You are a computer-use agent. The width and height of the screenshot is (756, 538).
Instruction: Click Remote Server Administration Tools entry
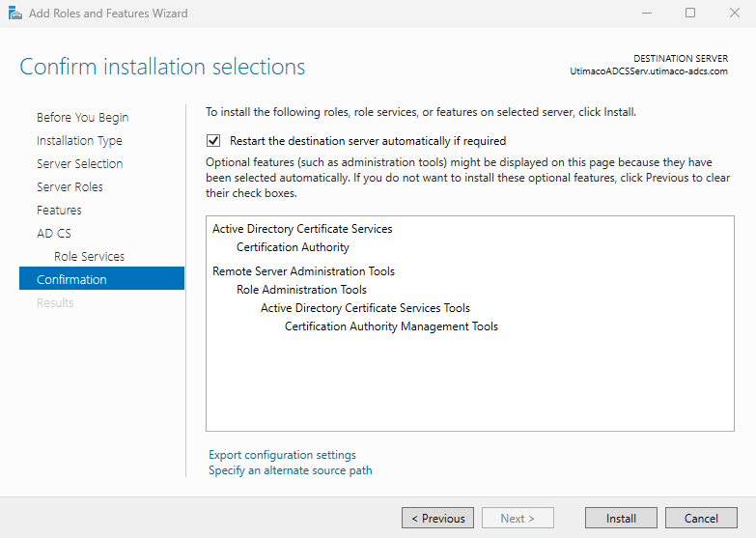click(x=303, y=271)
